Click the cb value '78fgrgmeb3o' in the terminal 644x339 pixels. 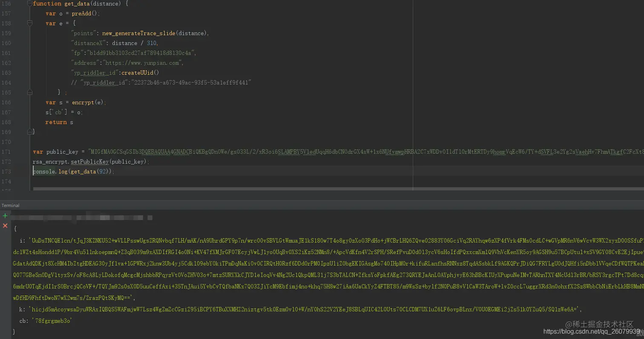(x=51, y=321)
